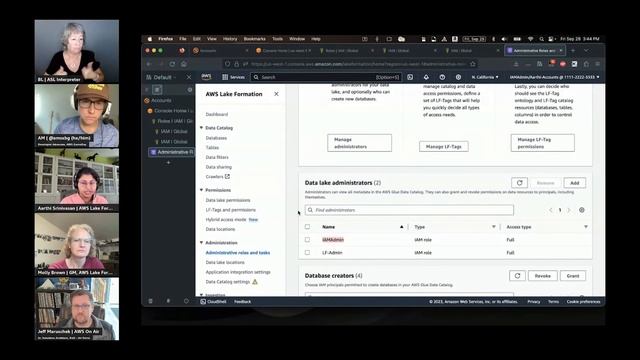This screenshot has height=360, width=640.
Task: Open Feedback in the footer
Action: (242, 302)
